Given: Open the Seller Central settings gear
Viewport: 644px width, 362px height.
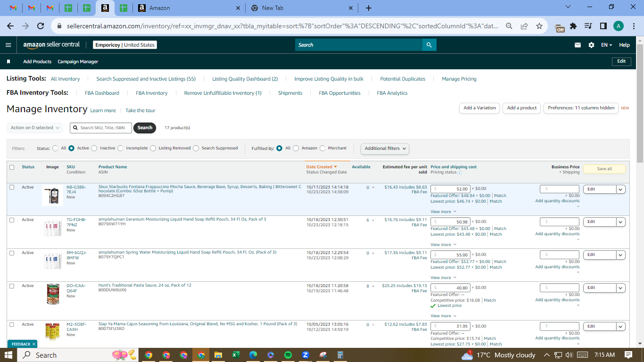Looking at the screenshot, I should pyautogui.click(x=591, y=45).
